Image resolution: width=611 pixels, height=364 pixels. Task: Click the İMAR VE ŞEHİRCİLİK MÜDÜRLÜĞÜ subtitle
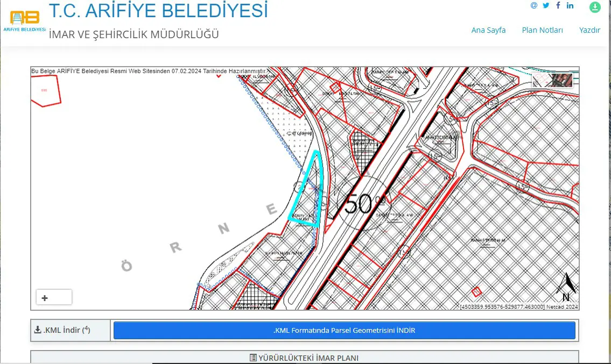134,34
